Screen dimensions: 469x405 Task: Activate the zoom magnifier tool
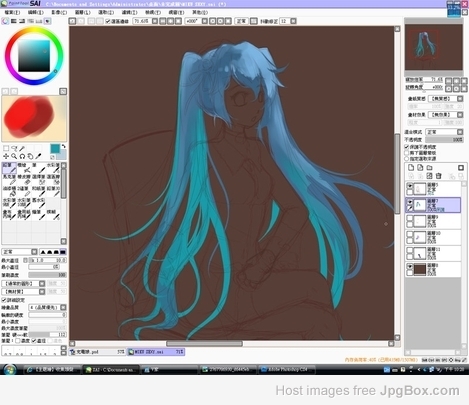(x=14, y=156)
